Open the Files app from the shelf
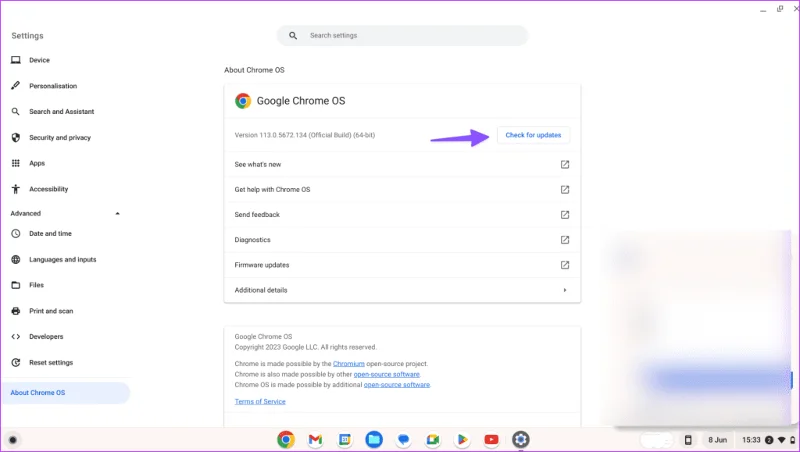This screenshot has width=800, height=452. point(374,439)
